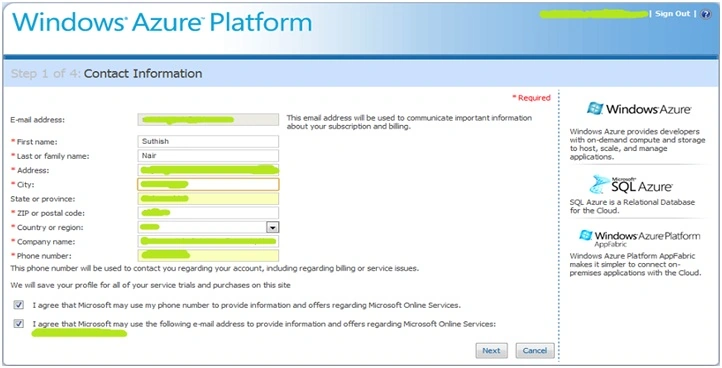The width and height of the screenshot is (722, 368).
Task: Click the Cancel button
Action: [x=535, y=350]
